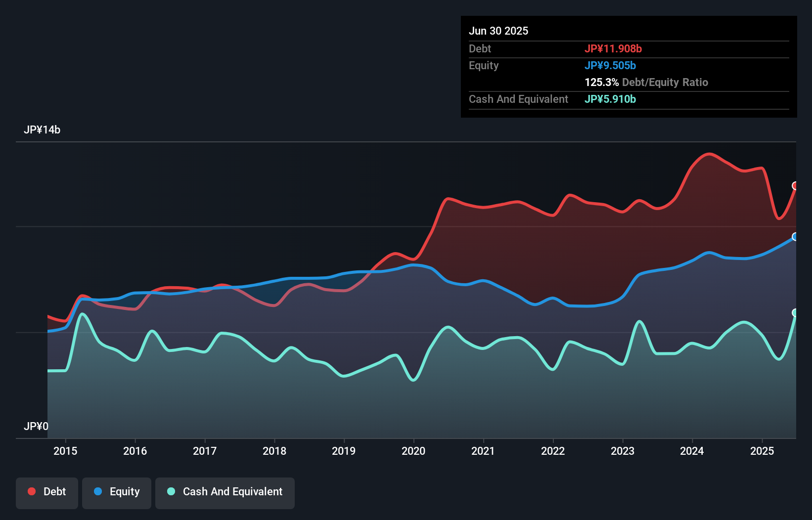
Task: Click the blue Equity endpoint marker
Action: [795, 237]
